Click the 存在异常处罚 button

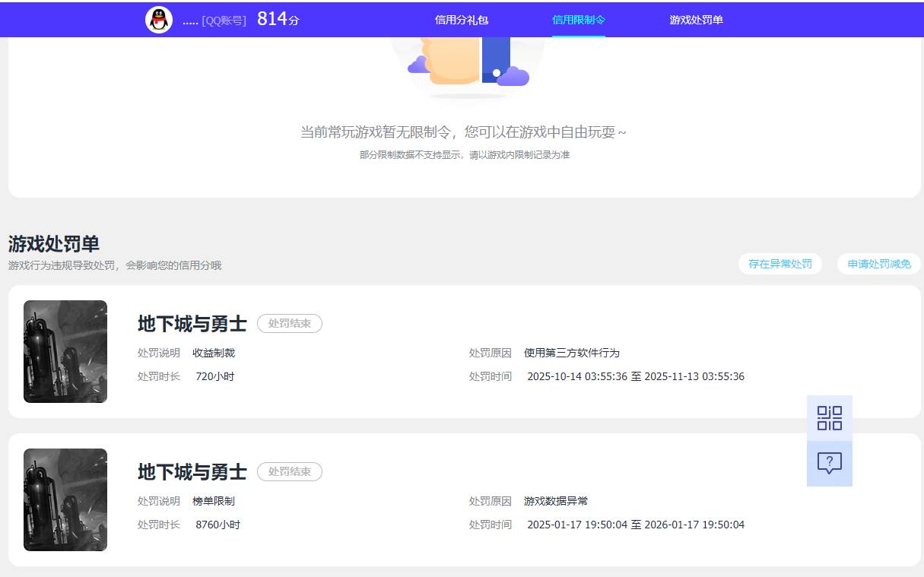pos(780,264)
